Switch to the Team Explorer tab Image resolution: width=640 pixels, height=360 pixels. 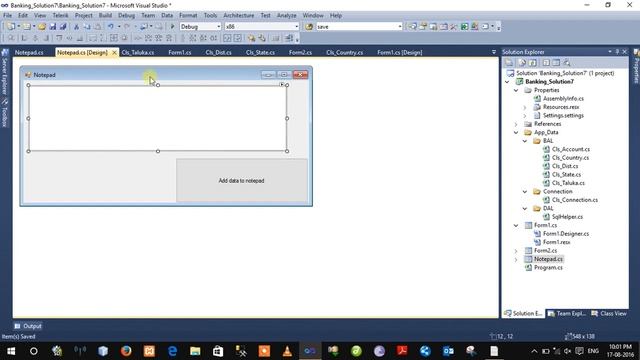click(x=567, y=313)
